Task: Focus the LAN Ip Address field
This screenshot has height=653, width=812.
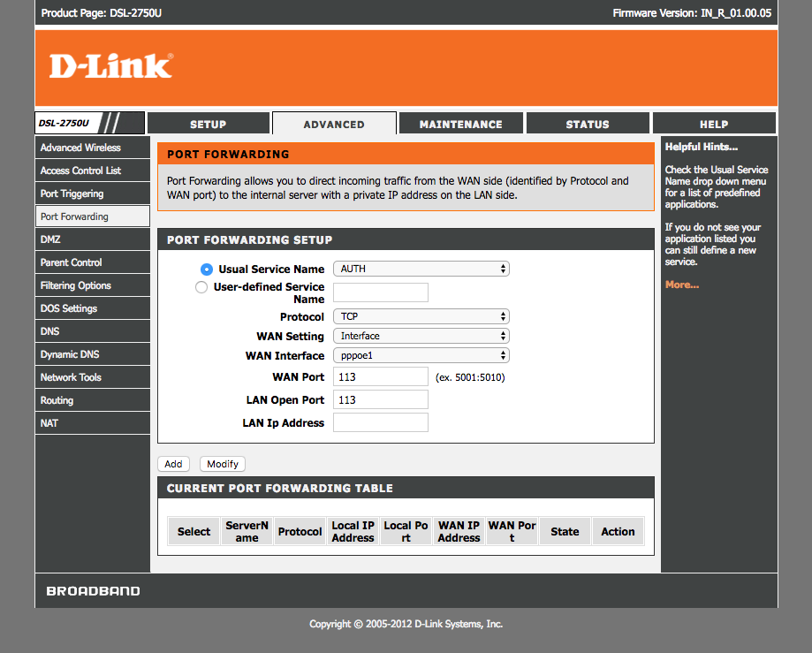Action: pyautogui.click(x=381, y=422)
